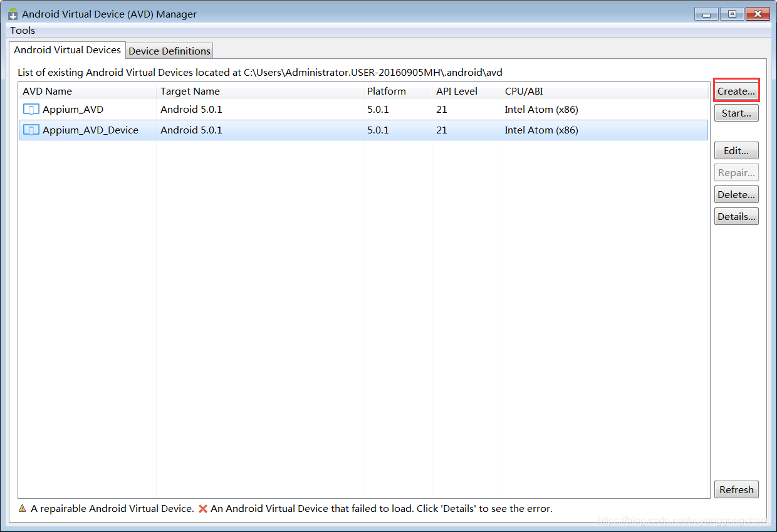Image resolution: width=777 pixels, height=532 pixels.
Task: Sort by the Platform column header
Action: [397, 91]
